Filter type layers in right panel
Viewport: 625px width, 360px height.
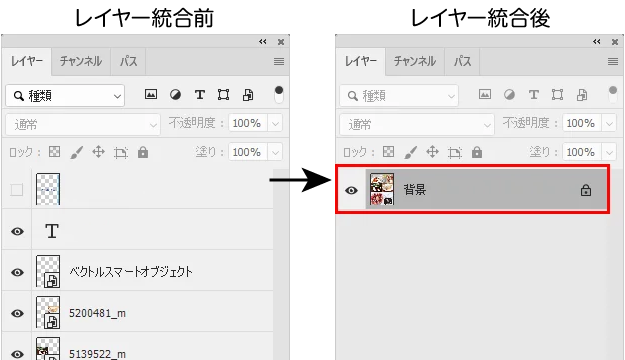tap(534, 94)
